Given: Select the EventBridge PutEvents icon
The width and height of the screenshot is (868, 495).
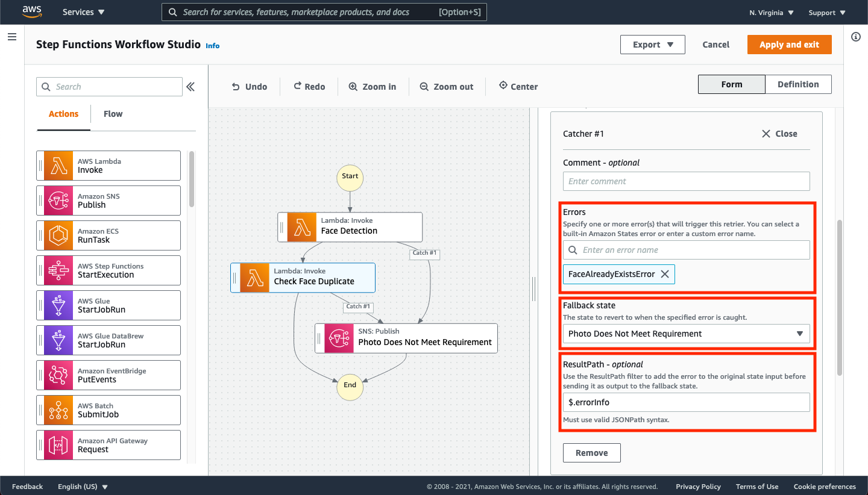Looking at the screenshot, I should [58, 375].
